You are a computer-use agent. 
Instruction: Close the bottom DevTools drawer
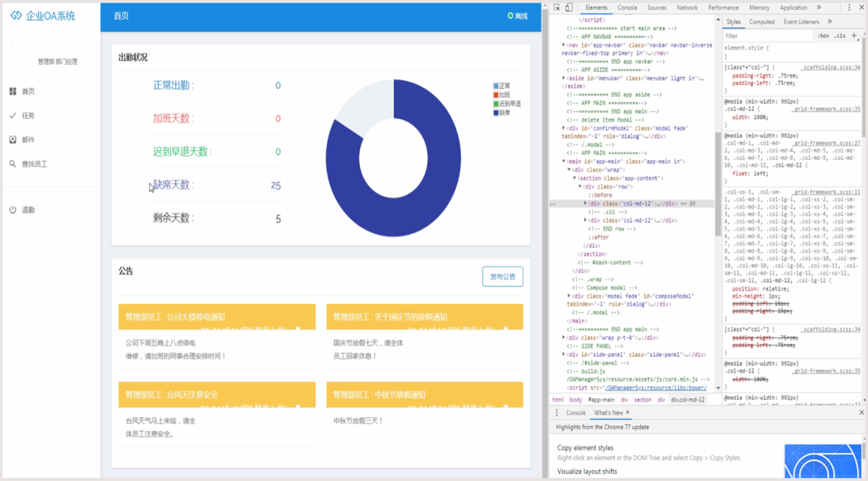pyautogui.click(x=861, y=413)
